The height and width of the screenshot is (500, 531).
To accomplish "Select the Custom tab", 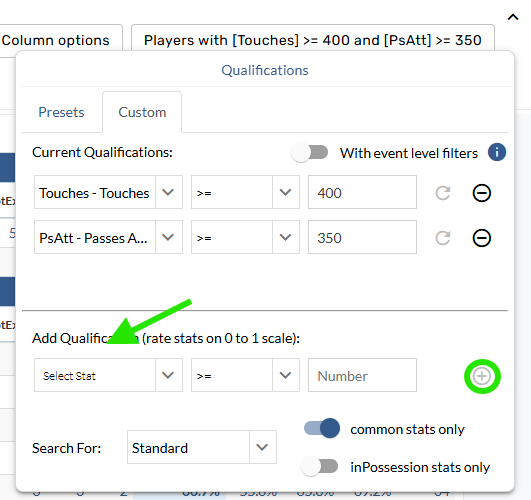I will [x=142, y=112].
